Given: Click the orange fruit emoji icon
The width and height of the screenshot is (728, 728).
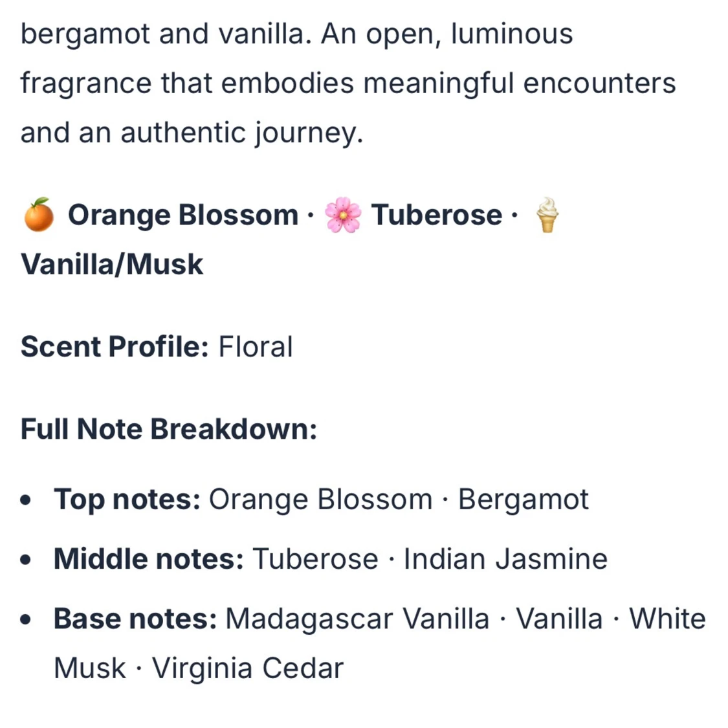Looking at the screenshot, I should [x=39, y=215].
